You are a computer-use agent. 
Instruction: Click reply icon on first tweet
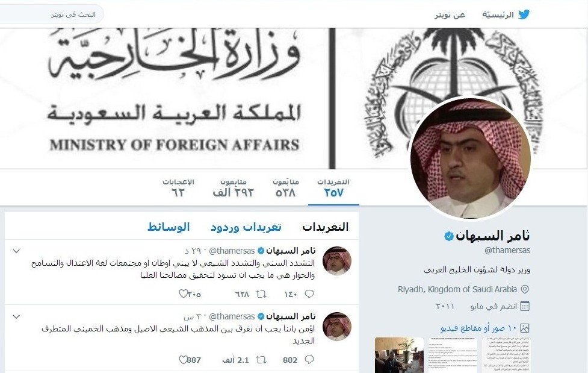point(309,293)
